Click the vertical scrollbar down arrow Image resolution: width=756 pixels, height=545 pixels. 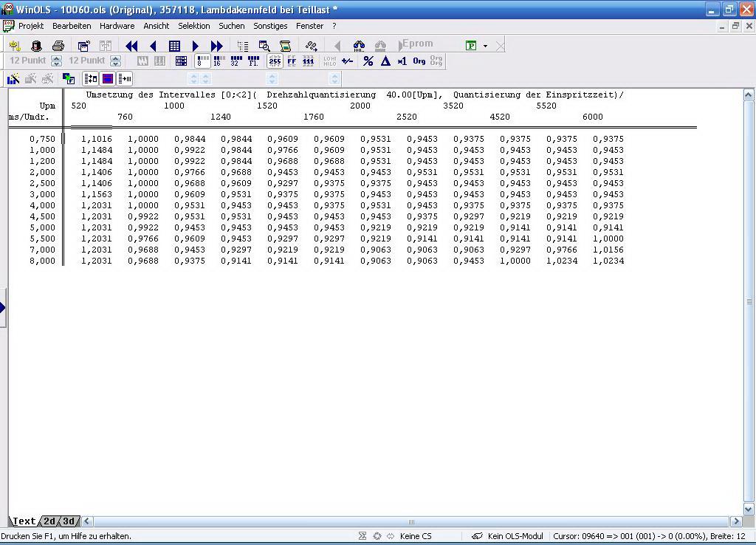749,509
